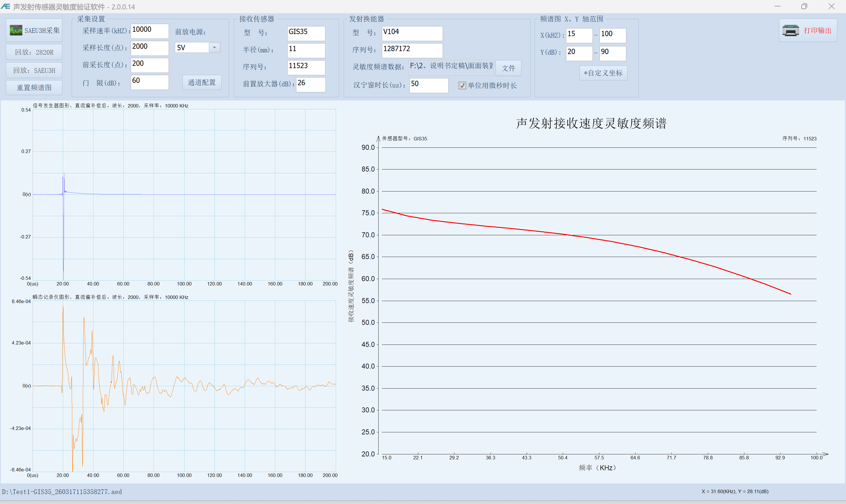Screen dimensions: 846x504
Task: Click the 回放: SAEU3H playback button
Action: point(34,70)
